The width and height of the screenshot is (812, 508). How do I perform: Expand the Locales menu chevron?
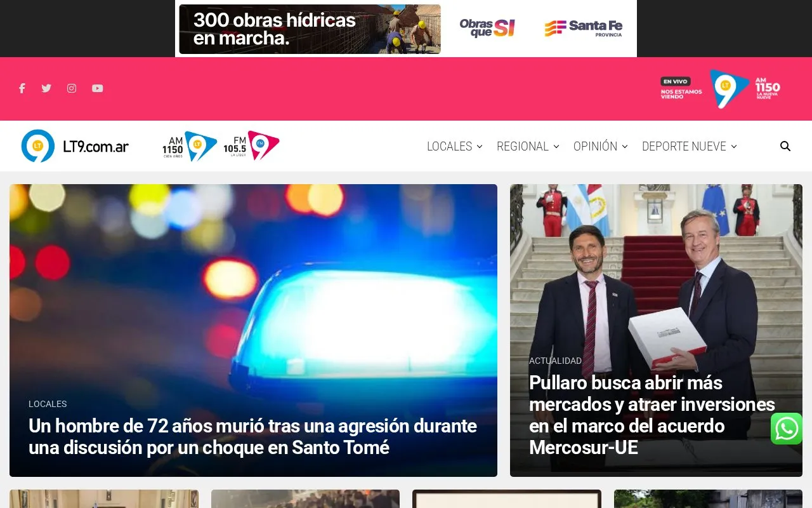pos(480,147)
